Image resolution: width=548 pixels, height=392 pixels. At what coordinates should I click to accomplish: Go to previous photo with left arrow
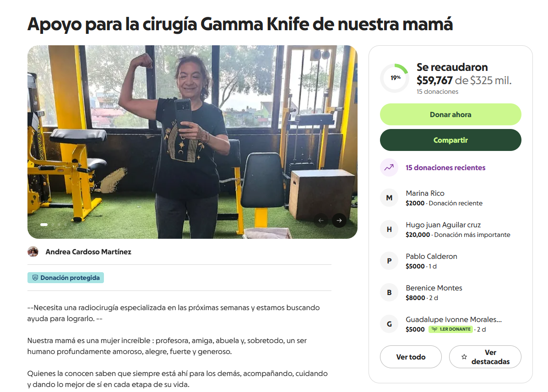coord(321,220)
